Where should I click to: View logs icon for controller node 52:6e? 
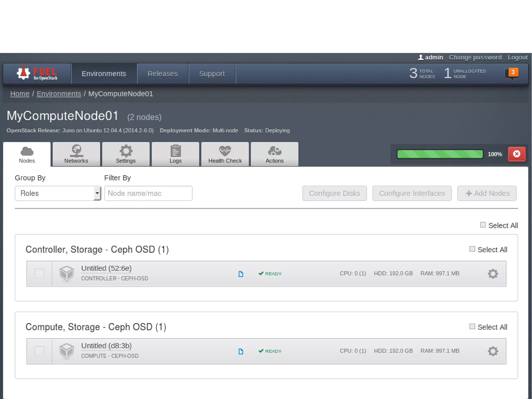(241, 274)
